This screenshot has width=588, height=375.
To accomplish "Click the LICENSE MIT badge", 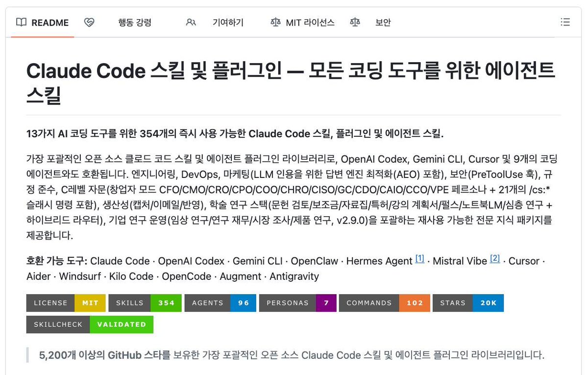I will coord(66,303).
